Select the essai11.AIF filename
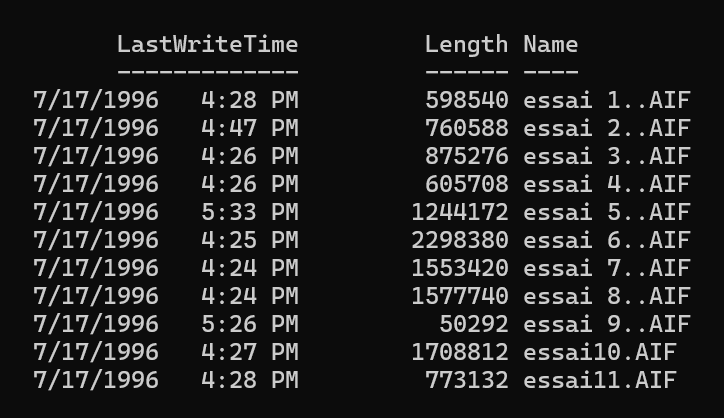The image size is (724, 418). point(599,380)
